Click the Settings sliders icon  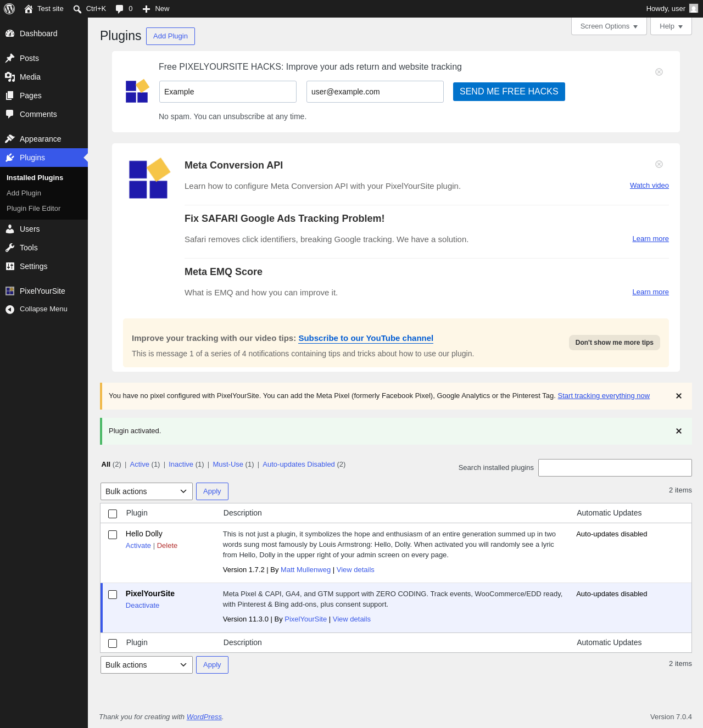click(x=10, y=266)
